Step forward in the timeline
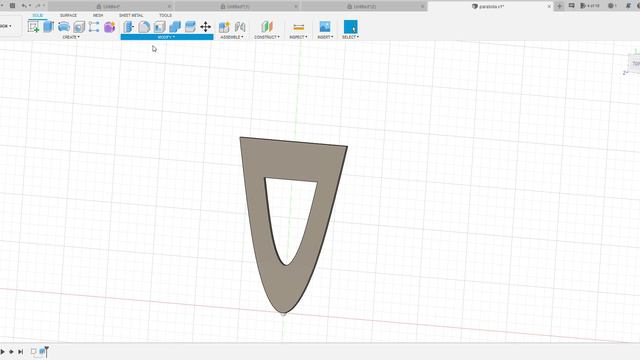Viewport: 640px width, 360px height. [x=11, y=351]
